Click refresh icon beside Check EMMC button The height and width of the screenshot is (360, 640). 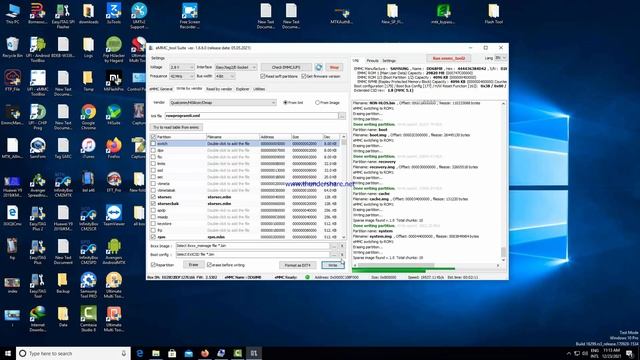point(318,67)
